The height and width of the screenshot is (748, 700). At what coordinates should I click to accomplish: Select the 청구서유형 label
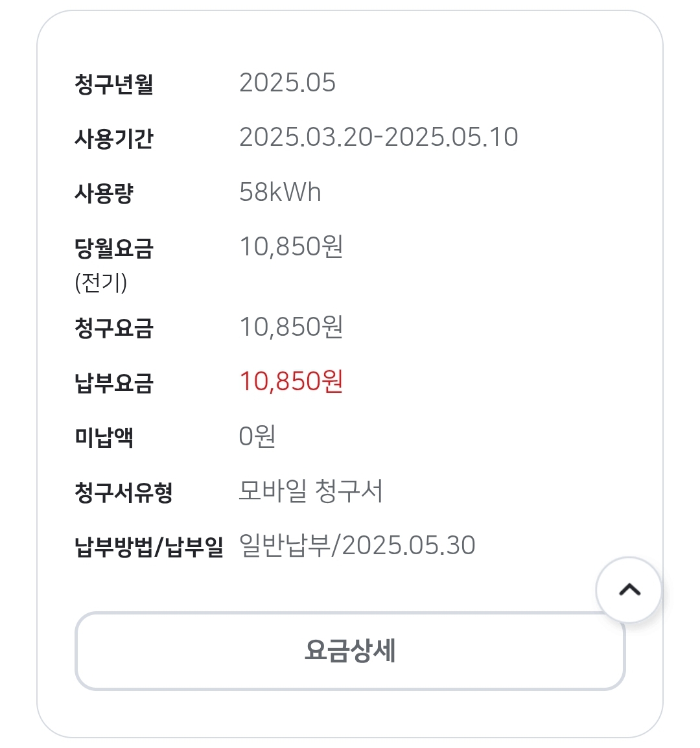click(124, 493)
